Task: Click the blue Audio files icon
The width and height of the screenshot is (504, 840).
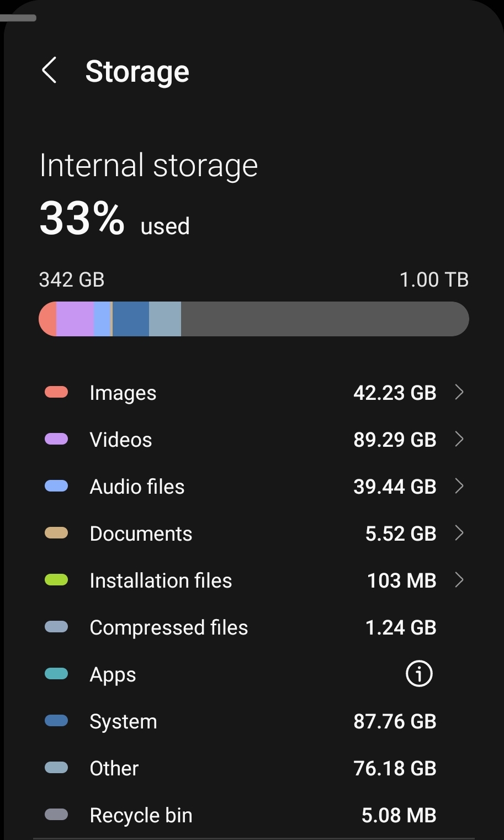Action: (56, 486)
